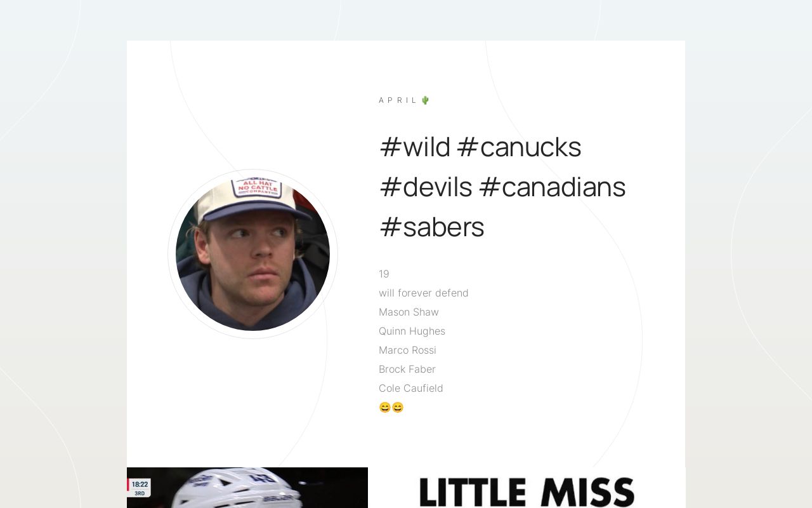This screenshot has width=812, height=508.
Task: Click the #sabers hashtag text
Action: pos(432,227)
